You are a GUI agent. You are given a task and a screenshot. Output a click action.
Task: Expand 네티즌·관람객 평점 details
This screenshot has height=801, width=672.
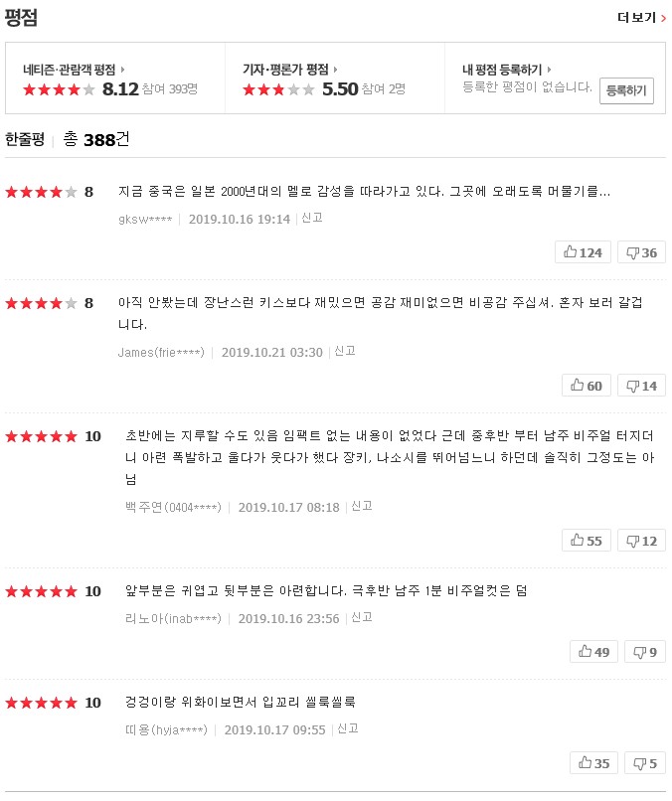[74, 70]
